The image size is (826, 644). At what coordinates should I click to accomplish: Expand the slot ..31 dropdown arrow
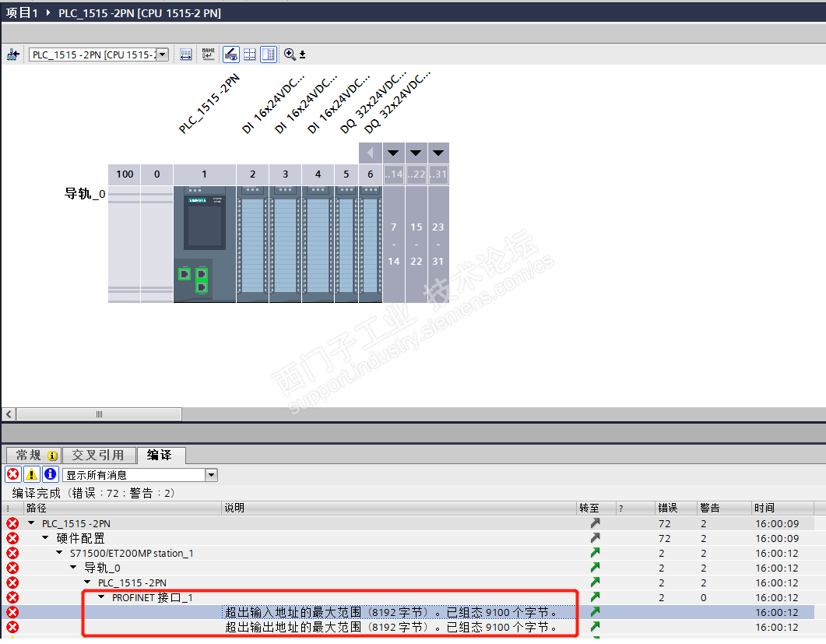[x=438, y=153]
